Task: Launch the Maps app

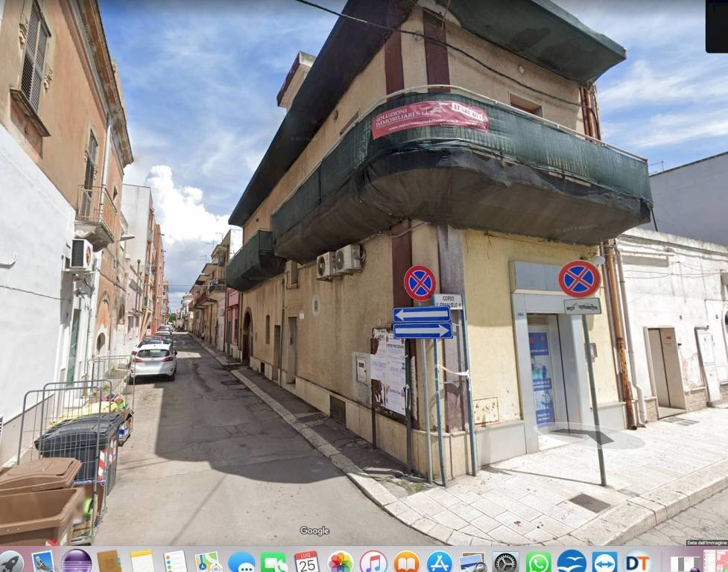Action: 208,561
